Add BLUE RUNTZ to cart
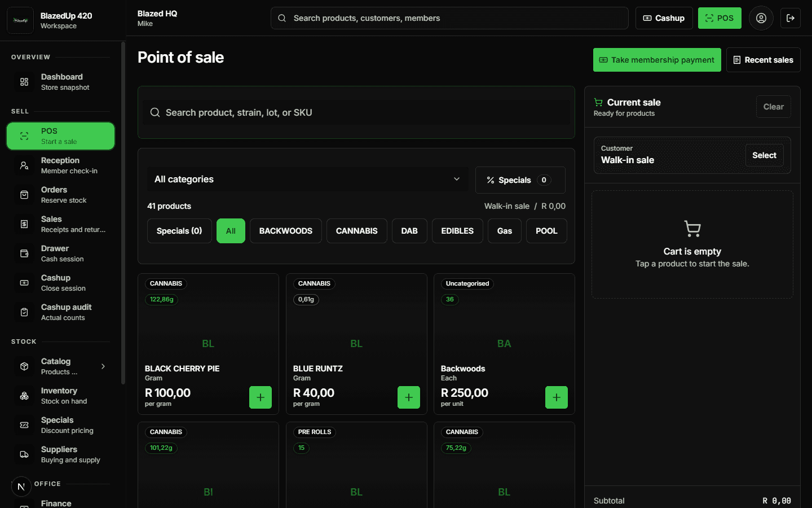 click(409, 397)
